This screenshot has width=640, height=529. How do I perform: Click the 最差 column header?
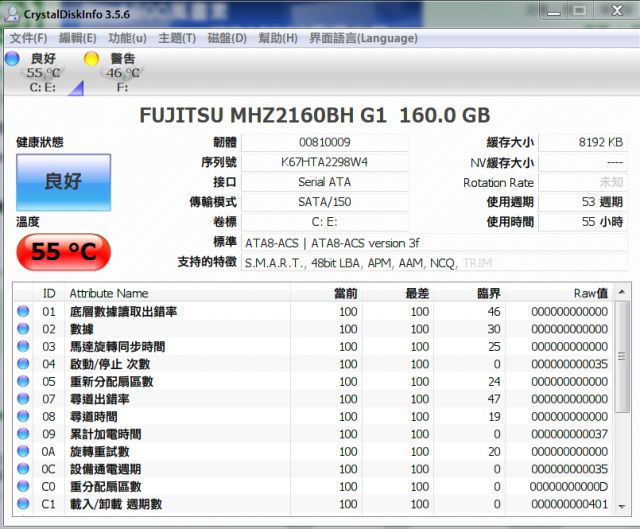tap(398, 293)
